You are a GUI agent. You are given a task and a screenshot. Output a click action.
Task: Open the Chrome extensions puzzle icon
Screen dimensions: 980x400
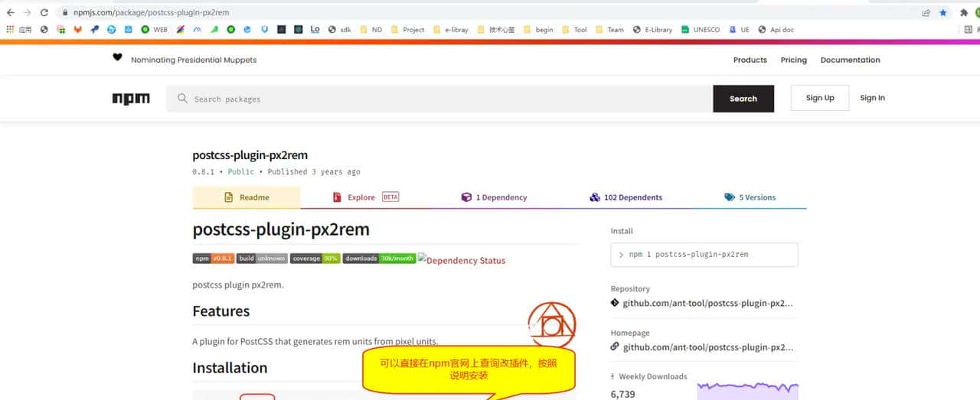[x=964, y=12]
